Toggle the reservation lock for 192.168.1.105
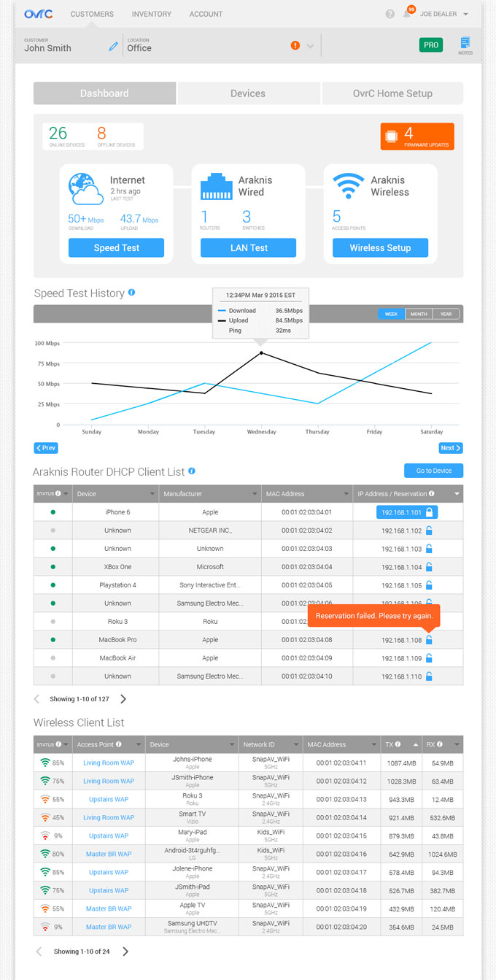The image size is (496, 980). [430, 585]
